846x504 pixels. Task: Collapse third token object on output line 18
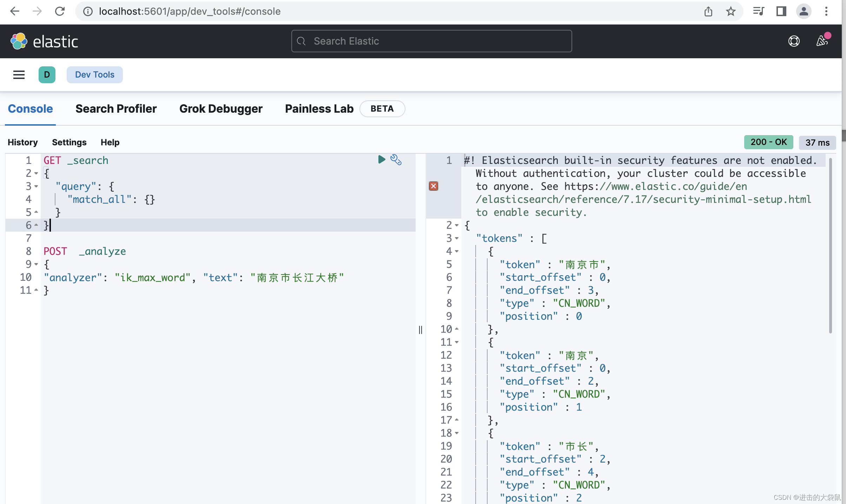pyautogui.click(x=457, y=433)
